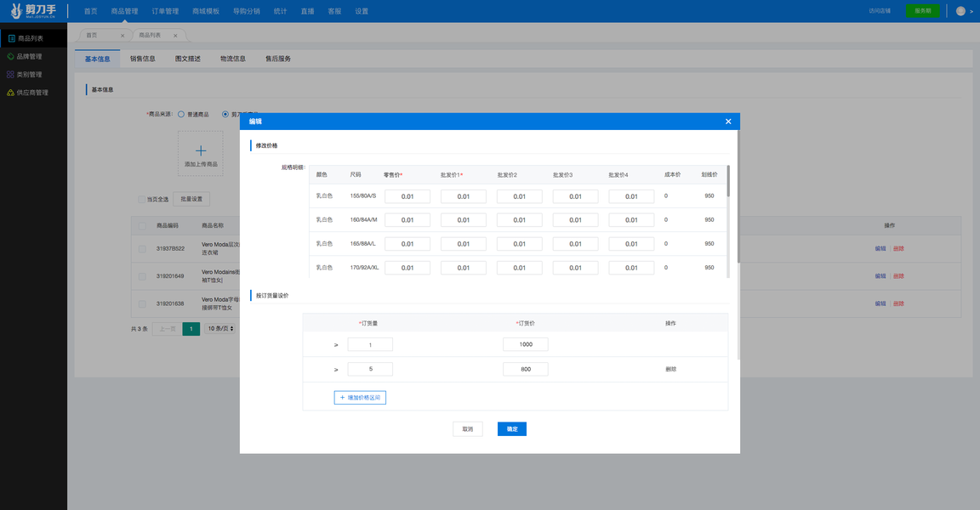Click 取消 in the edit dialog
The width and height of the screenshot is (980, 510).
pos(468,429)
